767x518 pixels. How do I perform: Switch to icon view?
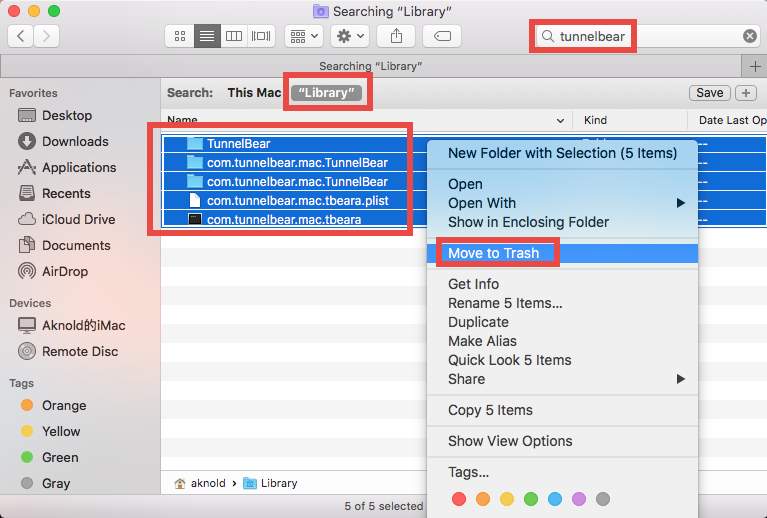coord(180,36)
